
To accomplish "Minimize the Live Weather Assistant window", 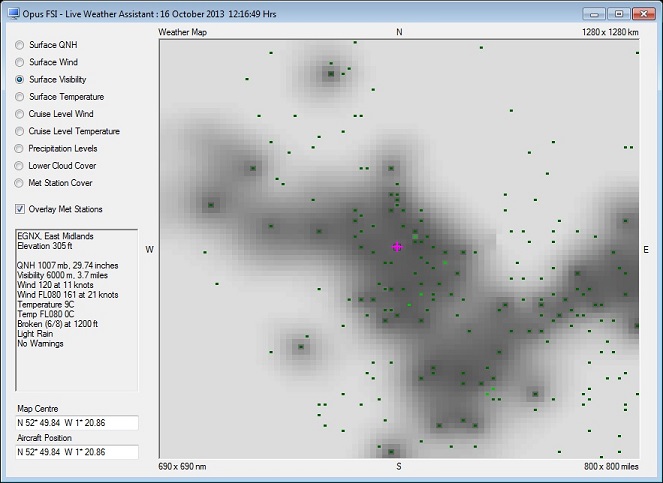I will [x=596, y=13].
